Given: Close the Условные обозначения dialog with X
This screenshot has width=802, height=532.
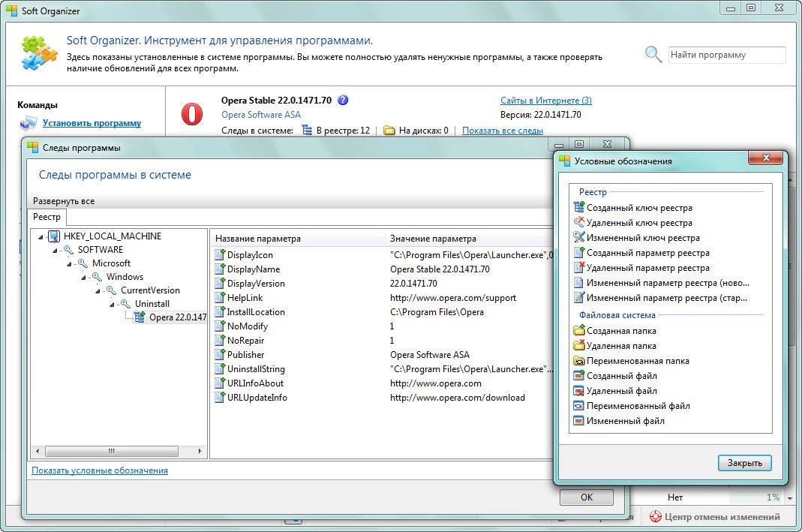Looking at the screenshot, I should point(765,158).
